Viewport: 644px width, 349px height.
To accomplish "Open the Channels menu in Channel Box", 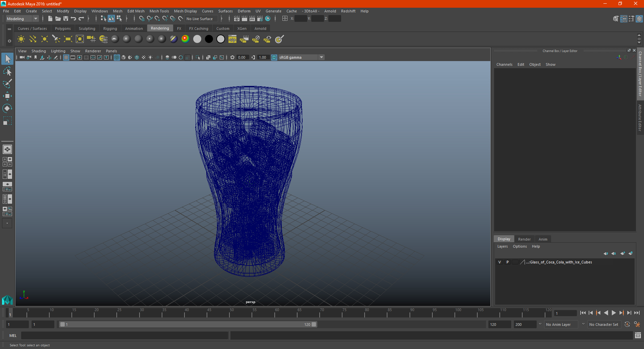I will [504, 64].
